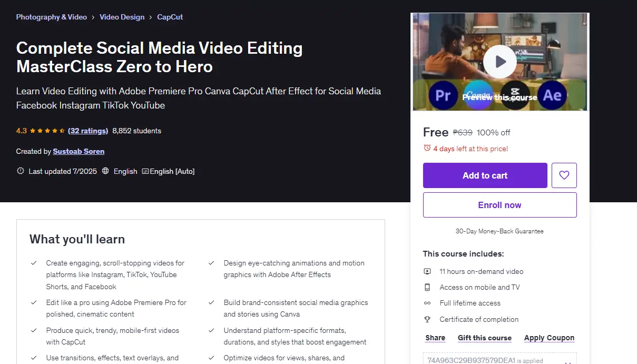Click the After Effects icon in preview

tap(552, 95)
